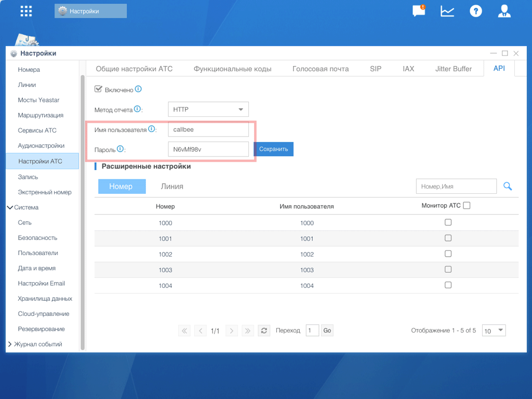Check the box for extension 1002
The image size is (532, 399).
(x=448, y=254)
